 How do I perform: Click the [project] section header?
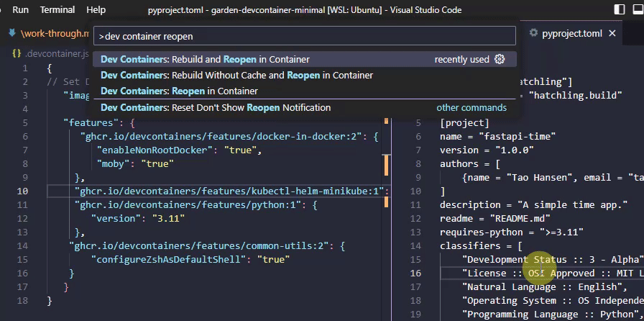[464, 122]
